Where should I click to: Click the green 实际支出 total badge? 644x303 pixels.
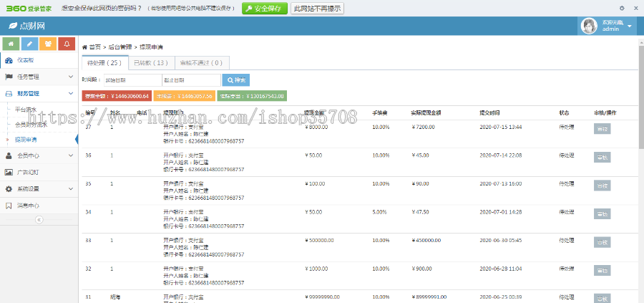[252, 96]
